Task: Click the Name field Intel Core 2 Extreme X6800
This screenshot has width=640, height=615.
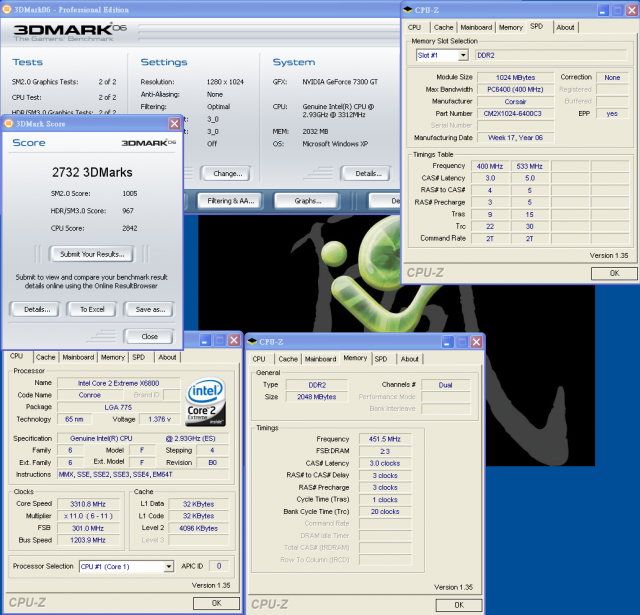Action: pyautogui.click(x=118, y=383)
